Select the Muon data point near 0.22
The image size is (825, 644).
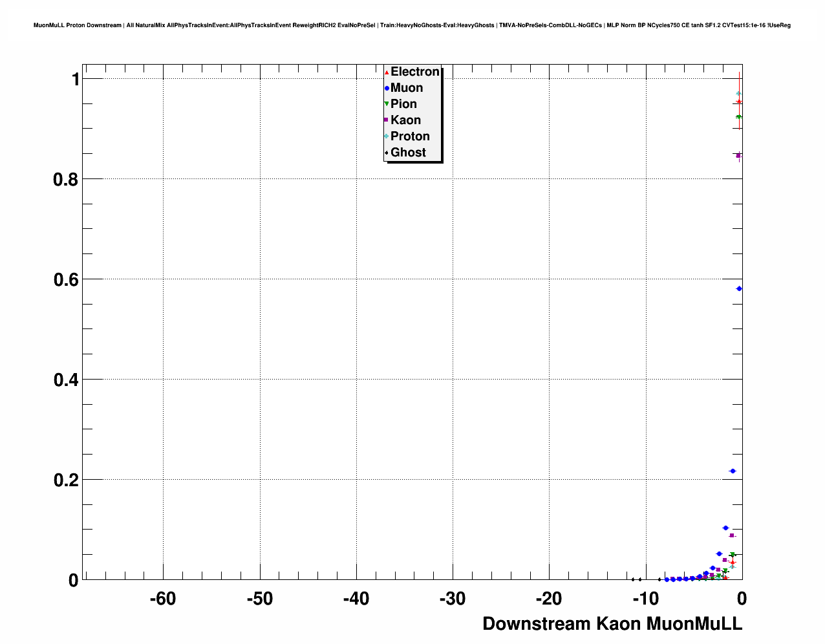733,471
